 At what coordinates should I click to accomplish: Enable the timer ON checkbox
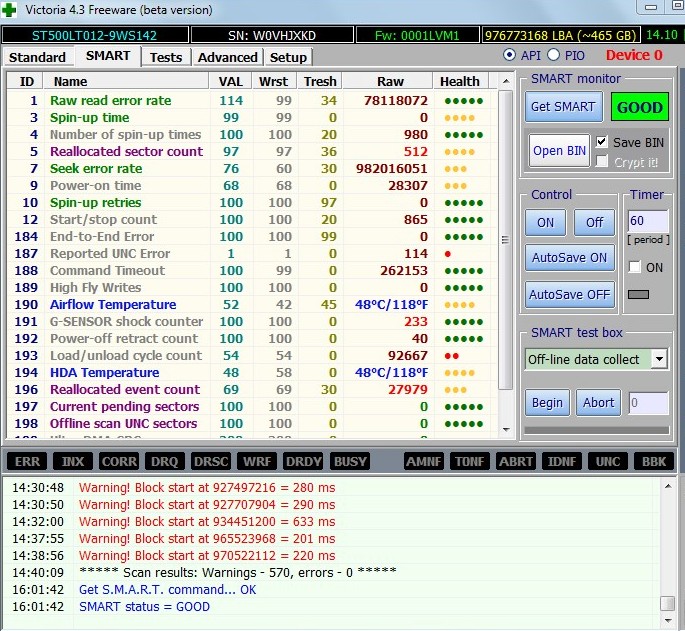(x=634, y=267)
